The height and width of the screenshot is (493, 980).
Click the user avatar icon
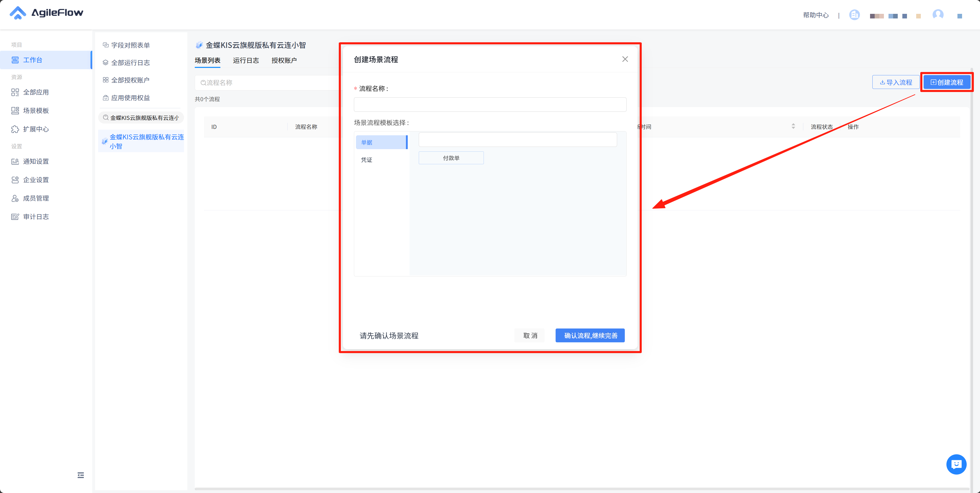(x=938, y=14)
